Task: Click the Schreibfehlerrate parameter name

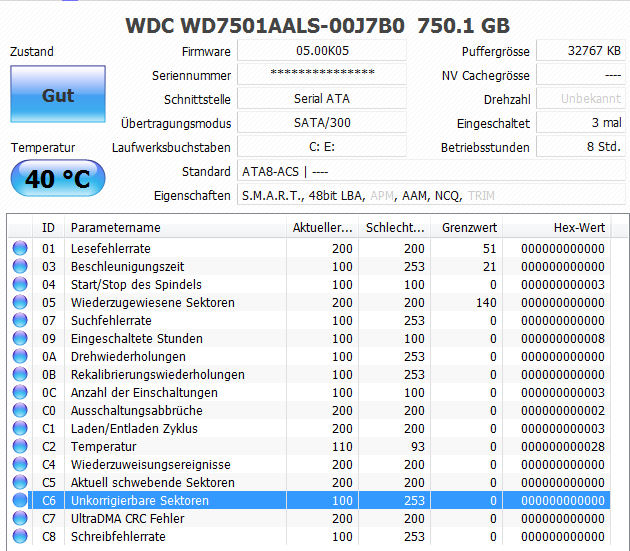Action: pyautogui.click(x=118, y=537)
